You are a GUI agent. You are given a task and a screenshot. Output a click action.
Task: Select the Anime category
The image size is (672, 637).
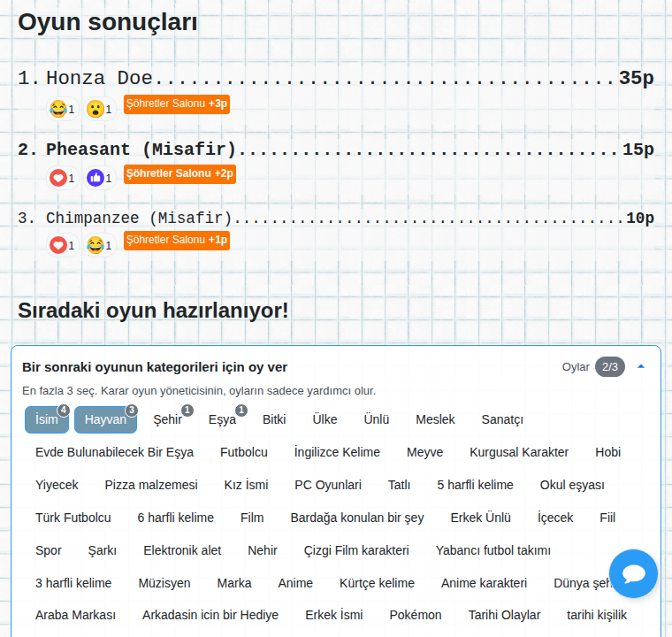pyautogui.click(x=295, y=583)
